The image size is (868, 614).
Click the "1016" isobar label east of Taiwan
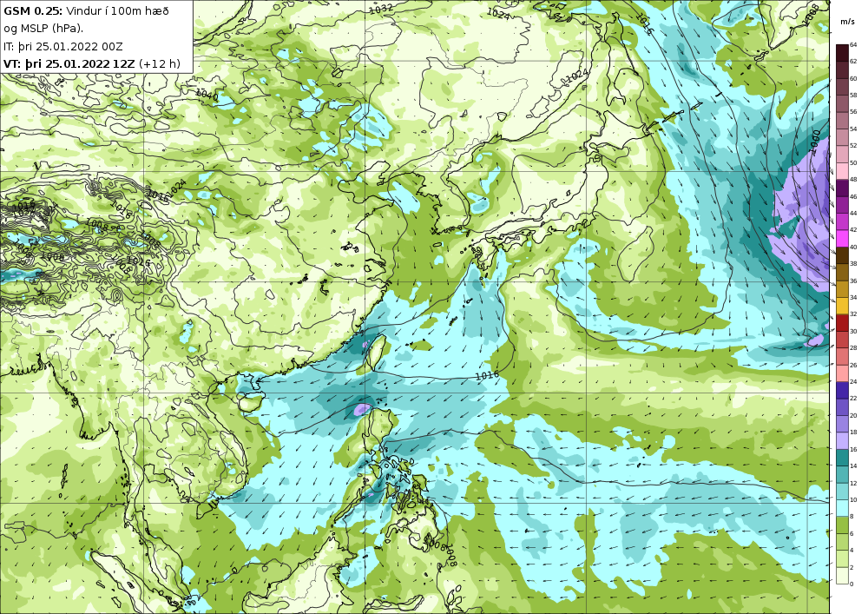click(x=487, y=375)
